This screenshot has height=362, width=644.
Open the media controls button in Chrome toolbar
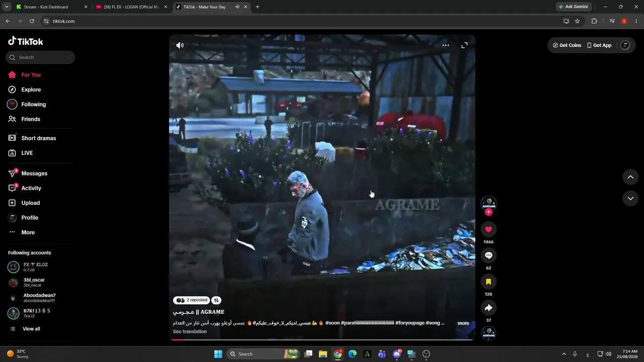pyautogui.click(x=612, y=21)
